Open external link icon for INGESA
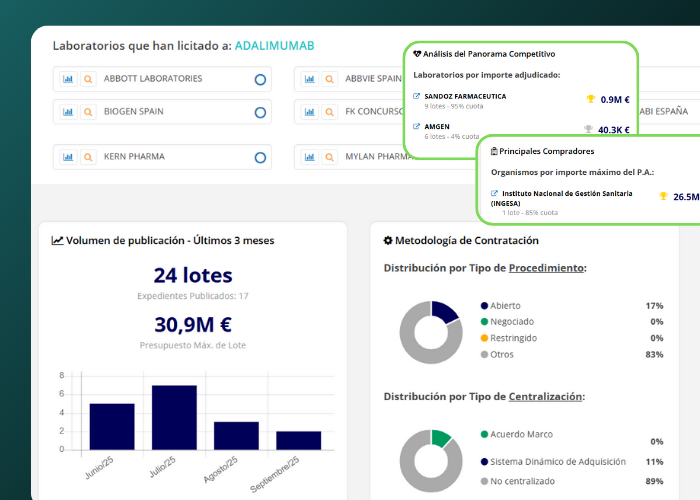 tap(494, 193)
